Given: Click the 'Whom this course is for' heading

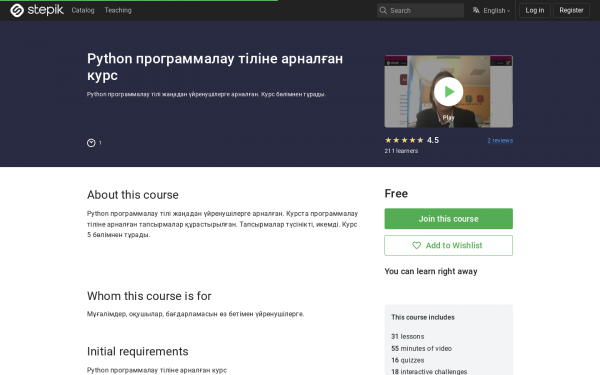Looking at the screenshot, I should [x=149, y=296].
